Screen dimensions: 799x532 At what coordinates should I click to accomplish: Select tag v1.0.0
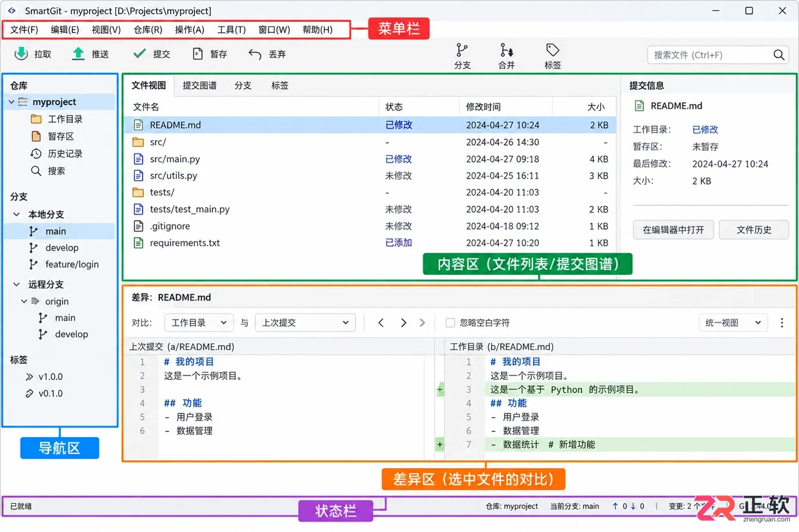[50, 377]
